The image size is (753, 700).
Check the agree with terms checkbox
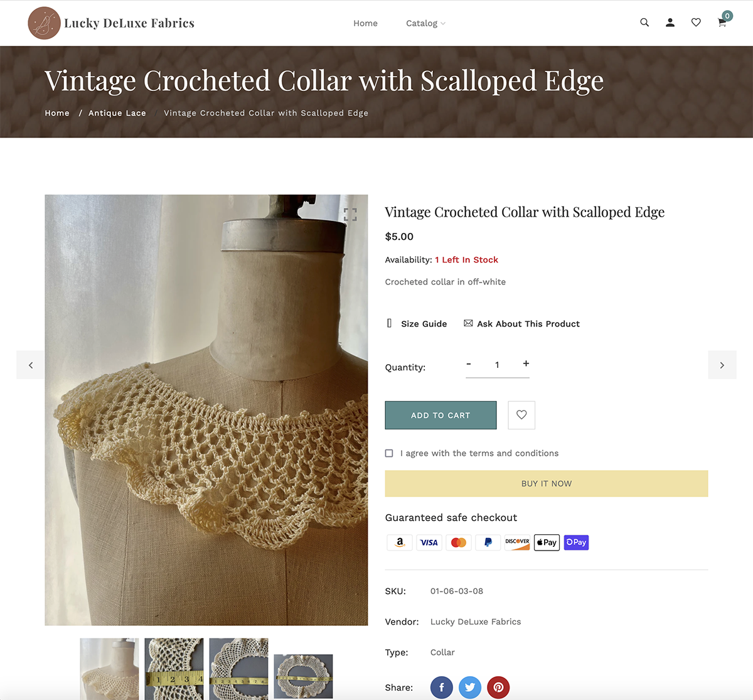(389, 453)
